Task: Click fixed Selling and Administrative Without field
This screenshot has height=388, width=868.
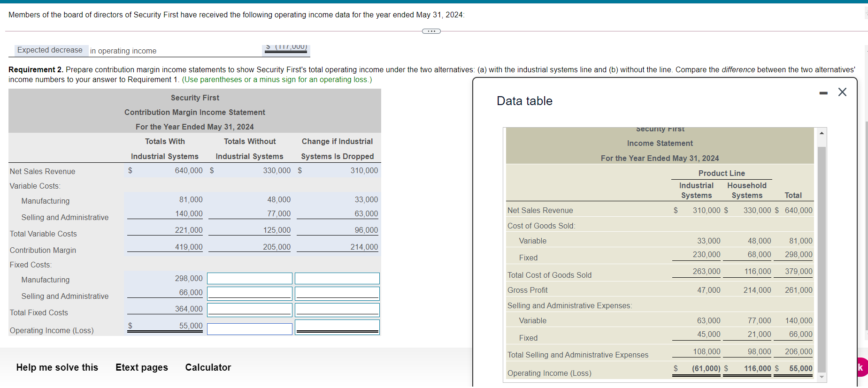Action: pos(250,293)
